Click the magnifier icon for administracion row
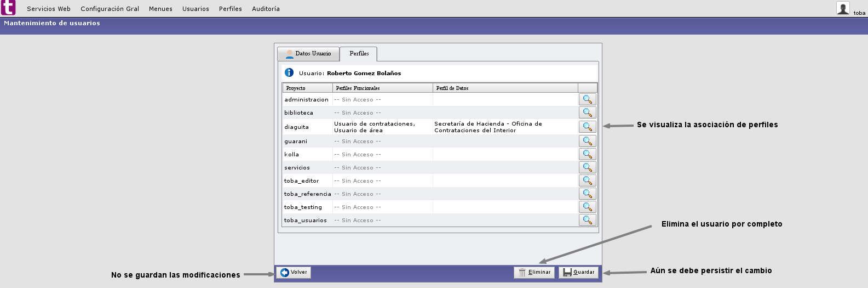The image size is (868, 288). tap(587, 99)
